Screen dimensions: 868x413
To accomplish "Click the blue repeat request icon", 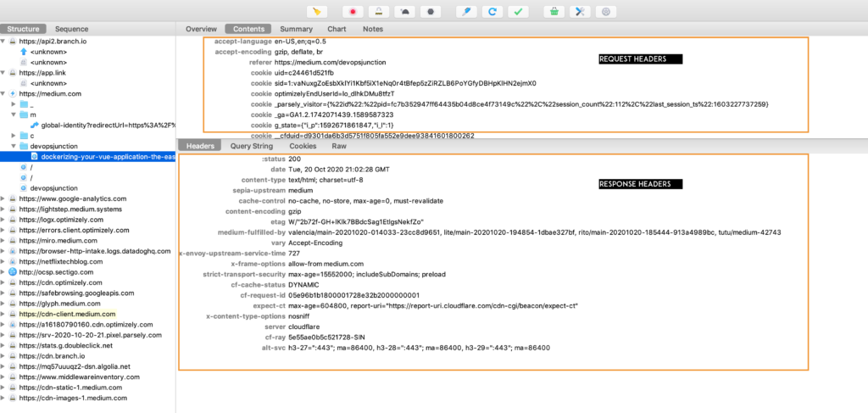I will click(x=492, y=12).
